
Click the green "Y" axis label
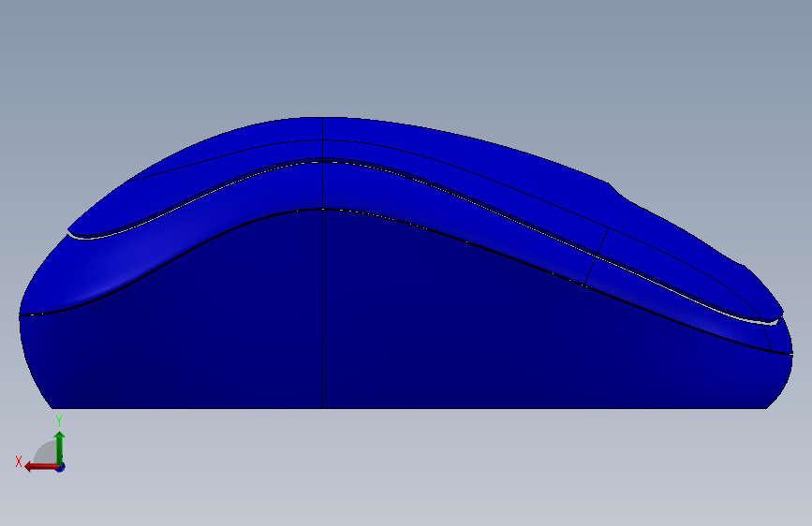pos(59,421)
